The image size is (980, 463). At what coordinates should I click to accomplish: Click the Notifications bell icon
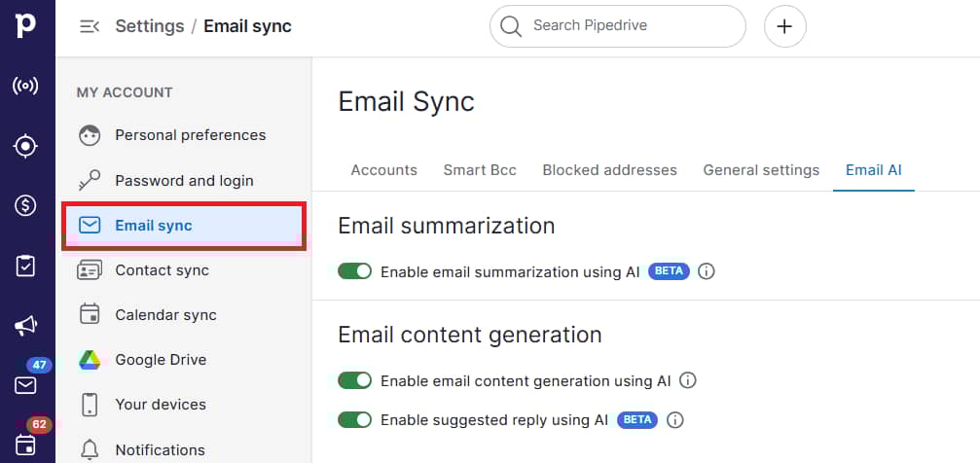90,449
